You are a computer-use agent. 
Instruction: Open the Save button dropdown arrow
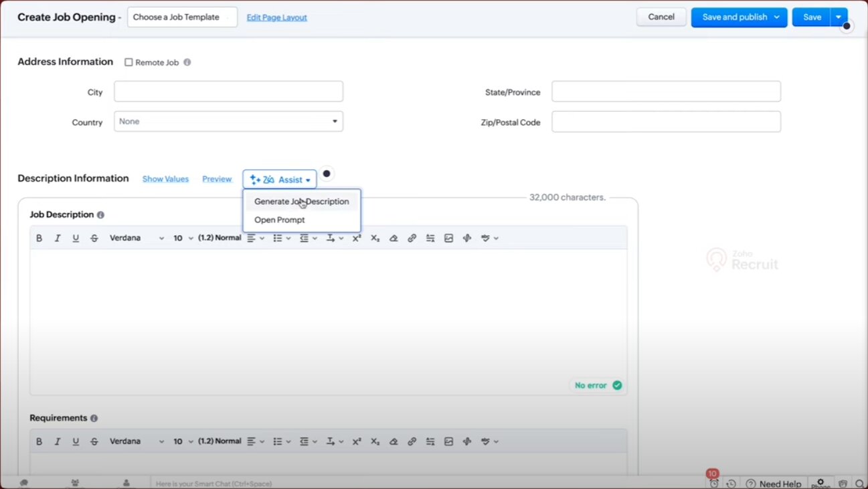[839, 17]
